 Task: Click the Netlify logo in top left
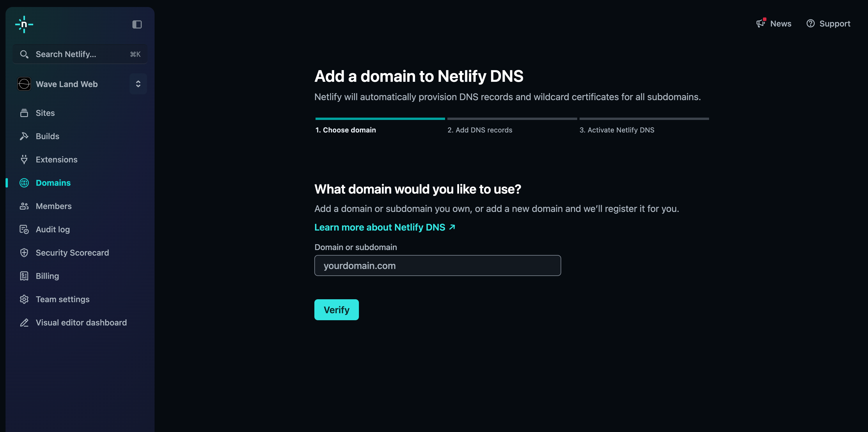point(24,24)
